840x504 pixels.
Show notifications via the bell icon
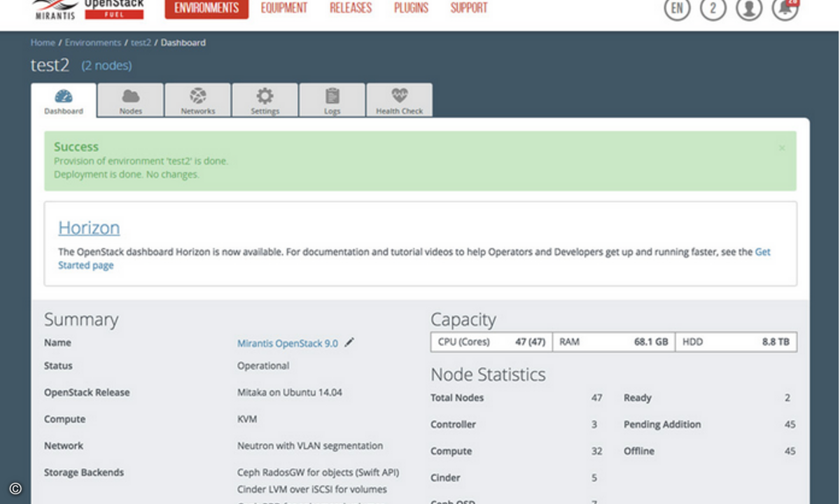(785, 8)
